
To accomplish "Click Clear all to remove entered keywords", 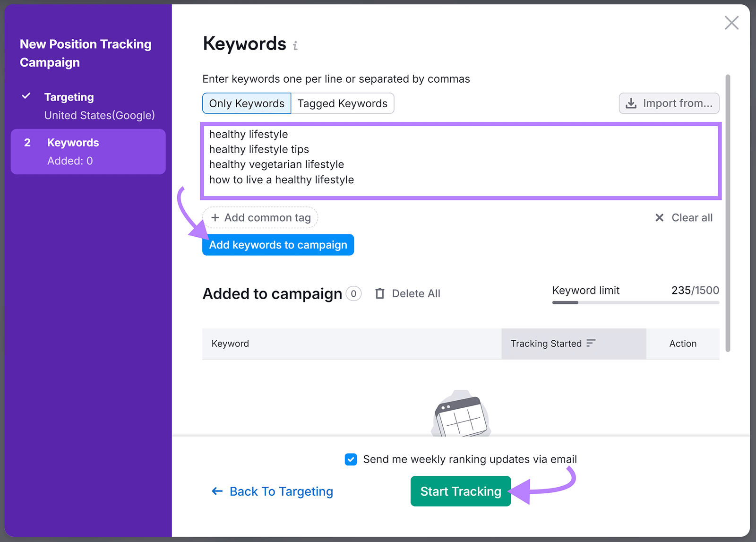I will (x=692, y=217).
